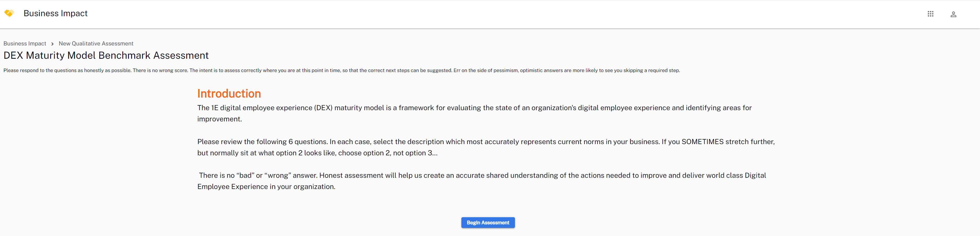The height and width of the screenshot is (236, 980).
Task: Click the line starting 'but normally sit at'
Action: tap(317, 153)
